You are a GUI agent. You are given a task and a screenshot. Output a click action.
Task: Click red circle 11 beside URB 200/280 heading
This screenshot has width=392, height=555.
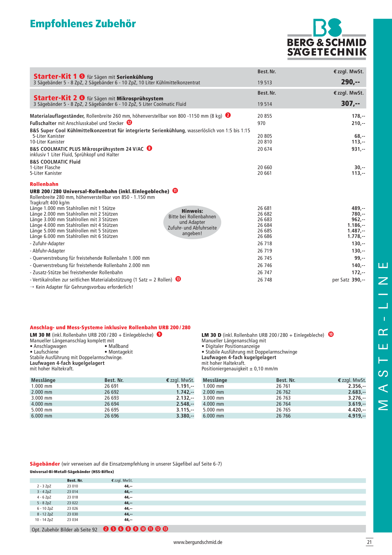[x=175, y=190]
